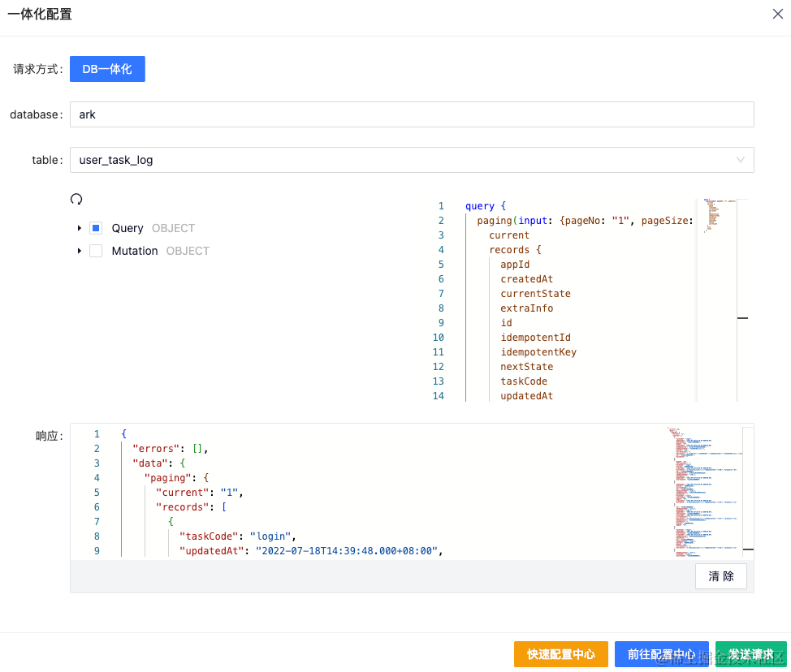The height and width of the screenshot is (672, 791).
Task: Click the 发送请求 button
Action: 750,654
